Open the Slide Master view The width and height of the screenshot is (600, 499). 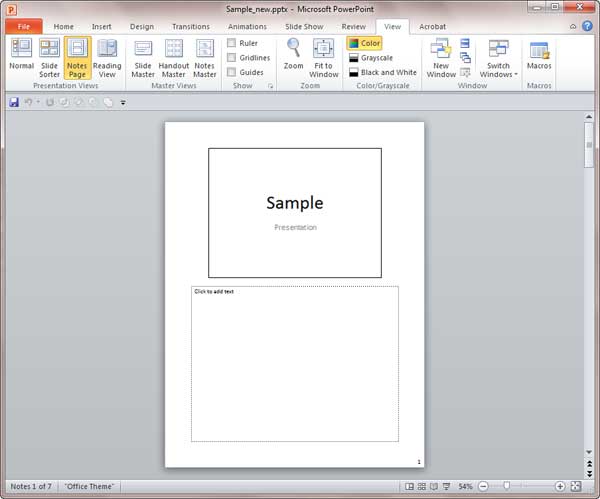[x=143, y=58]
